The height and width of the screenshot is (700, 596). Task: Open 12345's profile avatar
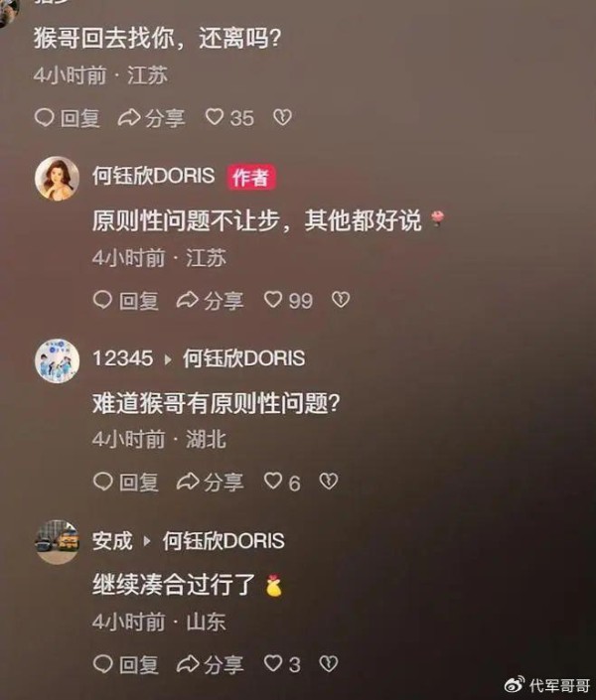tap(58, 360)
